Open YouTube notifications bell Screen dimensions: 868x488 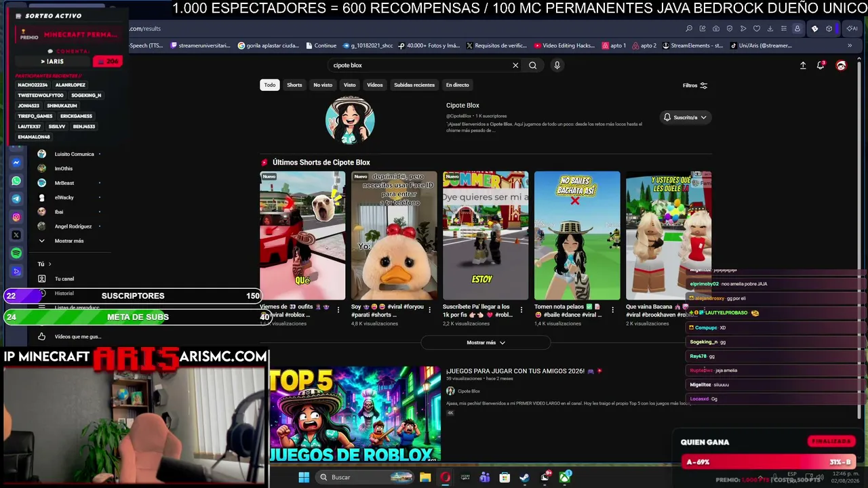coord(821,65)
